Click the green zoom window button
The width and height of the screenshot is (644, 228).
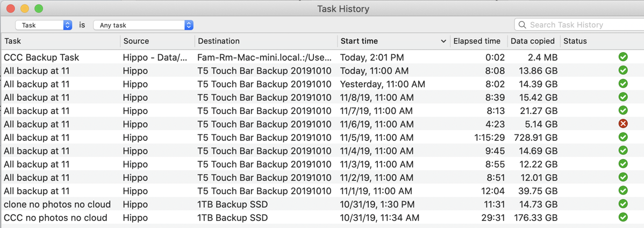pyautogui.click(x=39, y=9)
